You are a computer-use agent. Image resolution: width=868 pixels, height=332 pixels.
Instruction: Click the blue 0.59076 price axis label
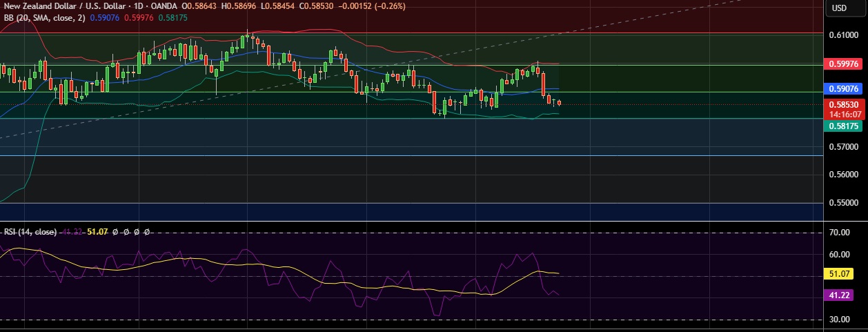pyautogui.click(x=845, y=88)
